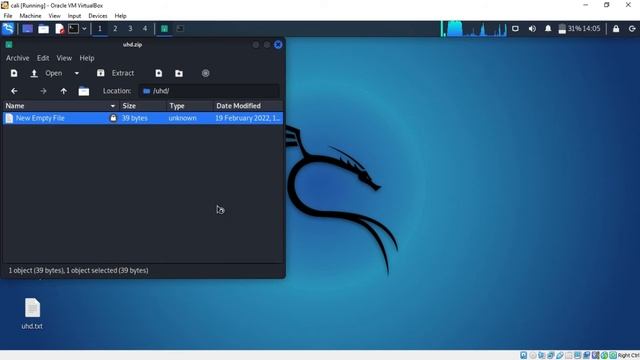Click the 14:05 clock
The width and height of the screenshot is (640, 360).
[592, 29]
